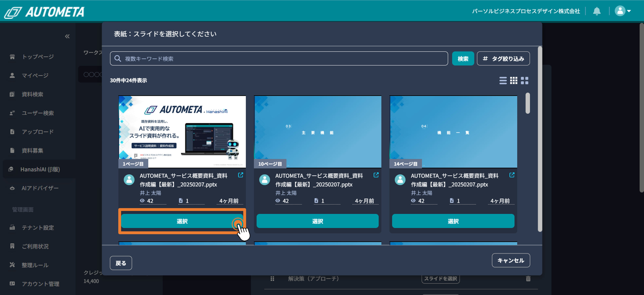644x295 pixels.
Task: Click the アカウント管理 card icon
Action: (12, 283)
